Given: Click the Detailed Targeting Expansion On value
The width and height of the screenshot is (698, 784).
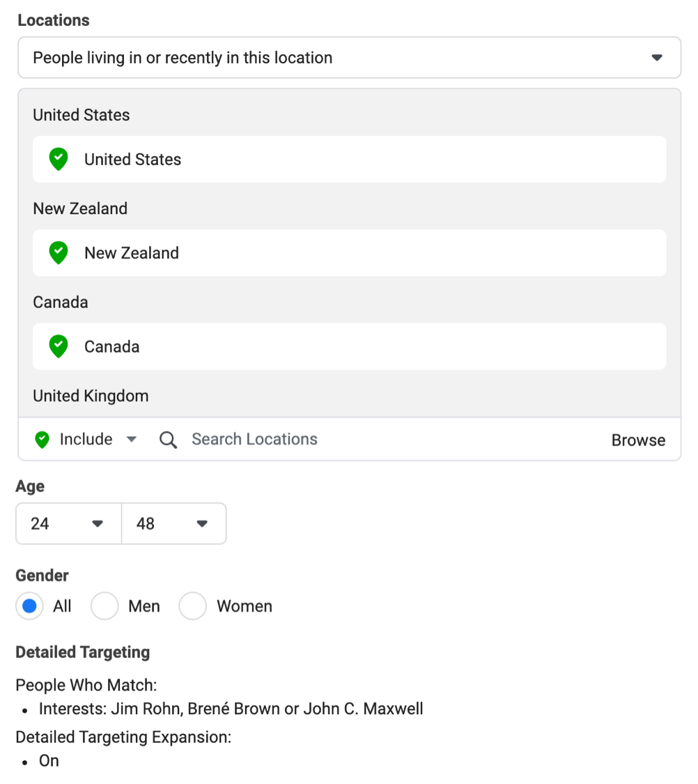Looking at the screenshot, I should [x=49, y=760].
